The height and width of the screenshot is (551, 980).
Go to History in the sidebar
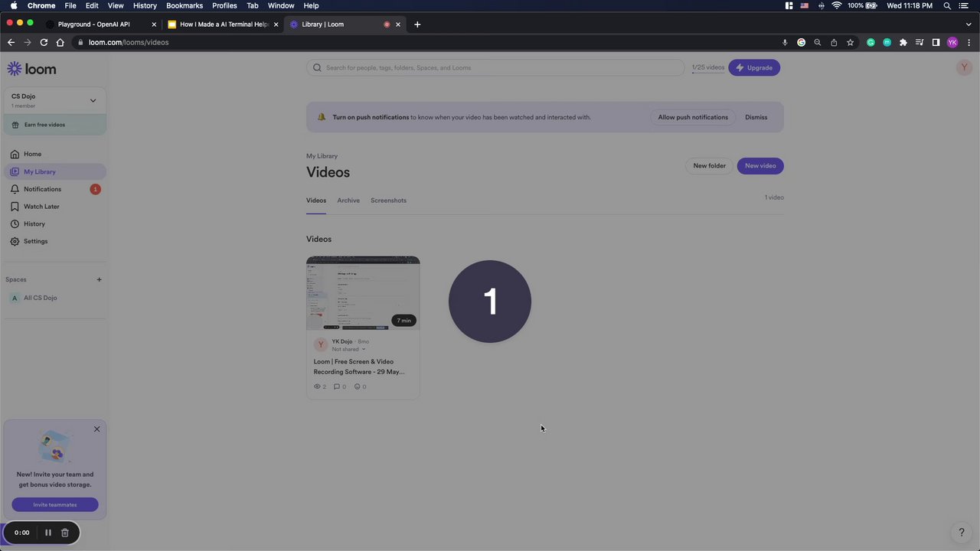(x=34, y=224)
